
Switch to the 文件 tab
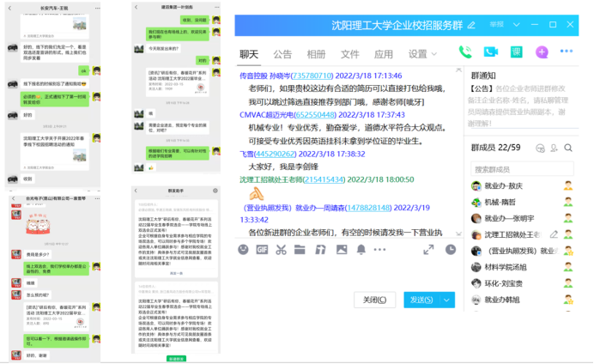(x=349, y=54)
